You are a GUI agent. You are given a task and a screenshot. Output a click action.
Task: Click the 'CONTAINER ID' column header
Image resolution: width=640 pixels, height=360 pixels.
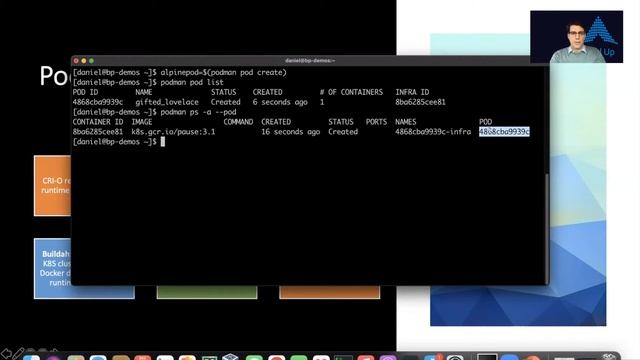pyautogui.click(x=98, y=122)
